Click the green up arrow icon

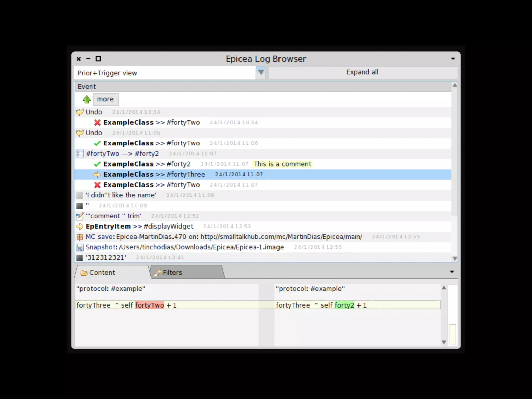click(x=87, y=99)
